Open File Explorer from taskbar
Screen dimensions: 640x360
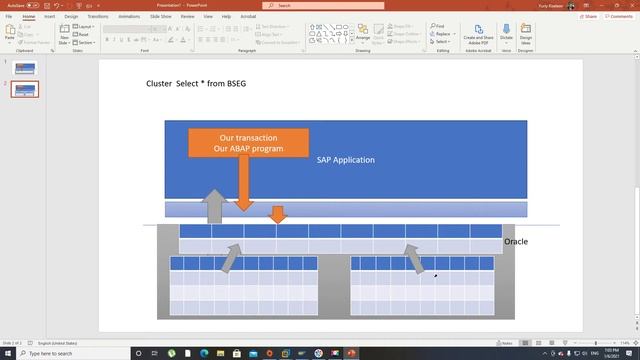tap(220, 353)
